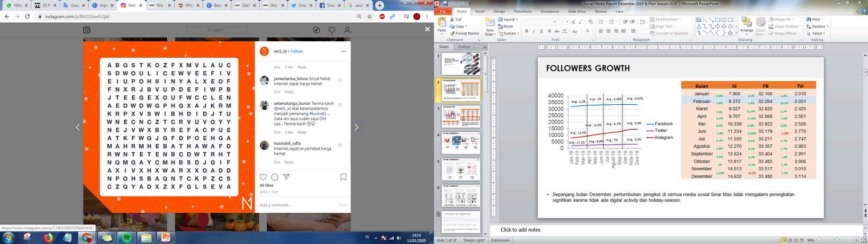Click Format Painter
Image resolution: width=868 pixels, height=244 pixels.
pyautogui.click(x=464, y=33)
